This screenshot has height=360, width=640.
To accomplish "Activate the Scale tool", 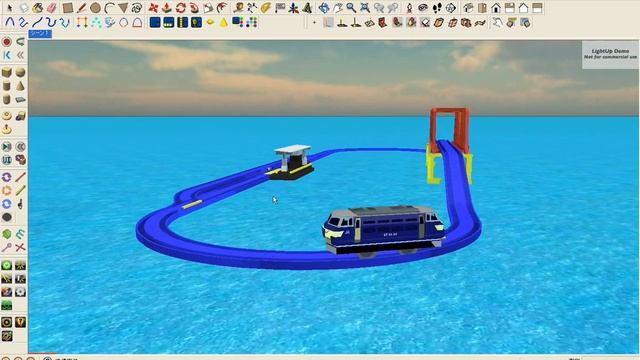I will (x=208, y=8).
